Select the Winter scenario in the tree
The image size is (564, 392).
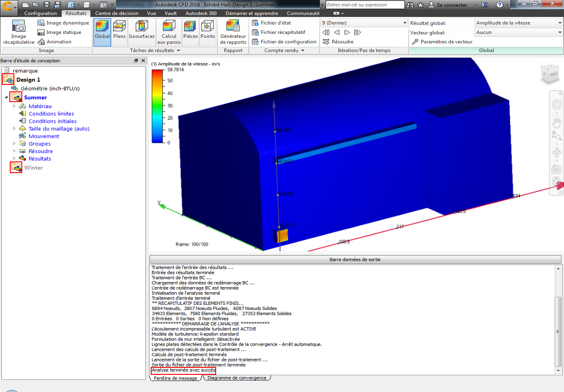pyautogui.click(x=33, y=167)
